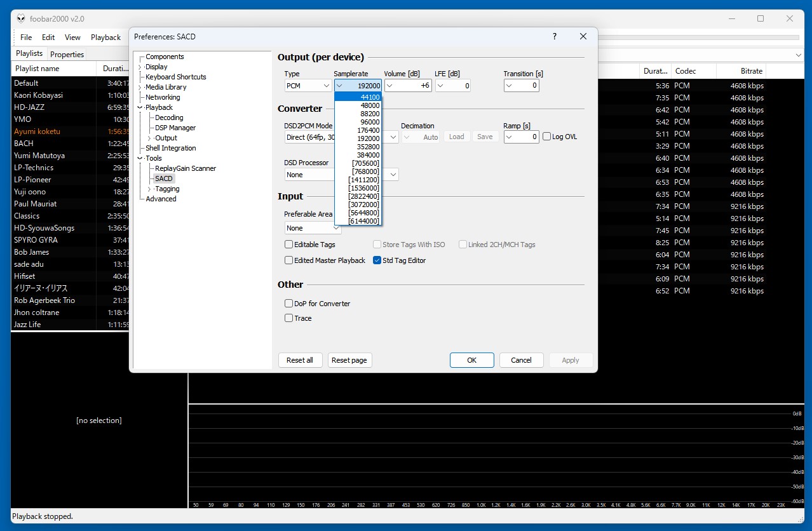This screenshot has width=812, height=531.
Task: Enable Edited Master Playback checkbox
Action: click(288, 260)
